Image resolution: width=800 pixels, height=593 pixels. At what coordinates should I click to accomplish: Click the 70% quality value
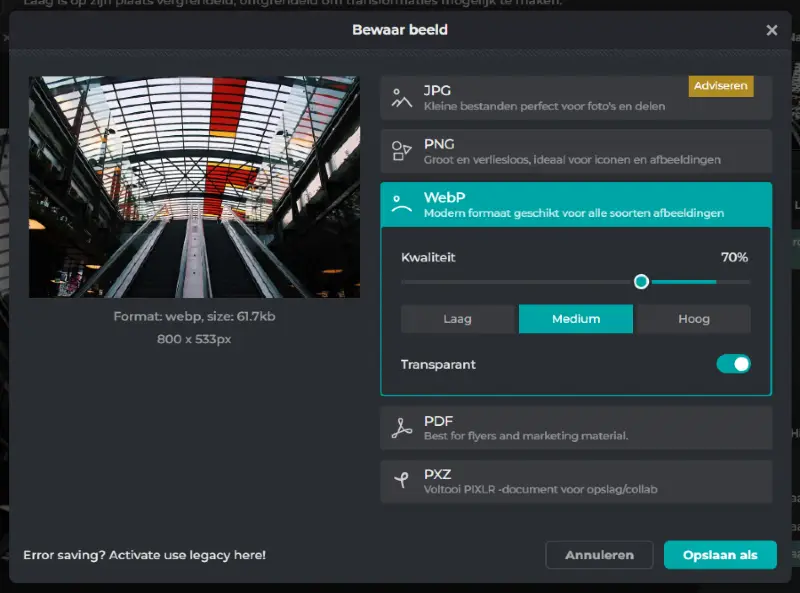734,257
